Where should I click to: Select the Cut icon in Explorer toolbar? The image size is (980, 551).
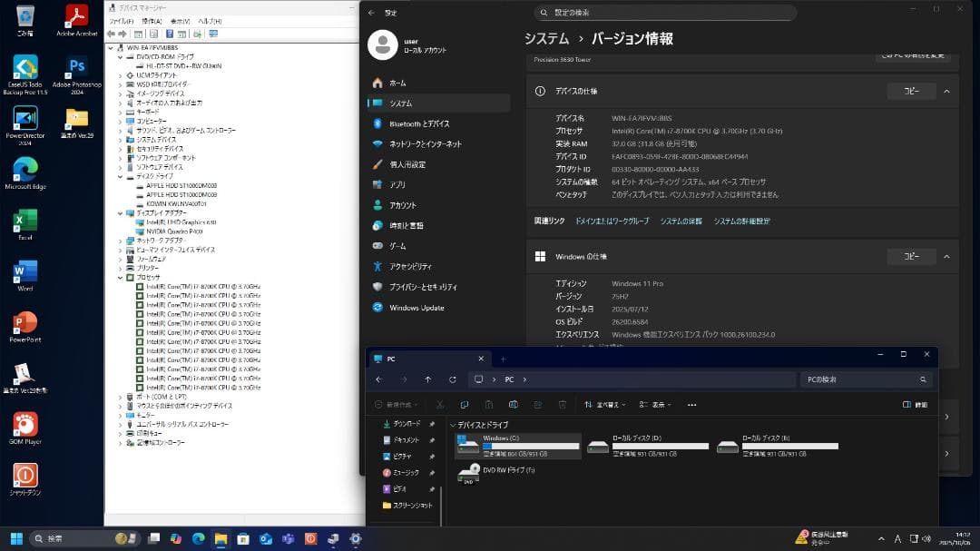(440, 405)
